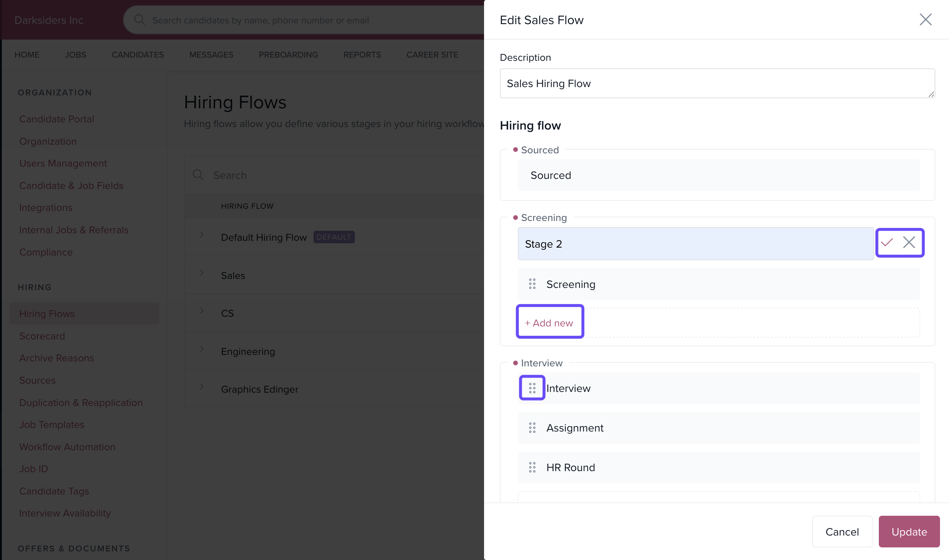Viewport: 949px width, 560px height.
Task: Expand the Default Hiring Flow row
Action: tap(202, 235)
